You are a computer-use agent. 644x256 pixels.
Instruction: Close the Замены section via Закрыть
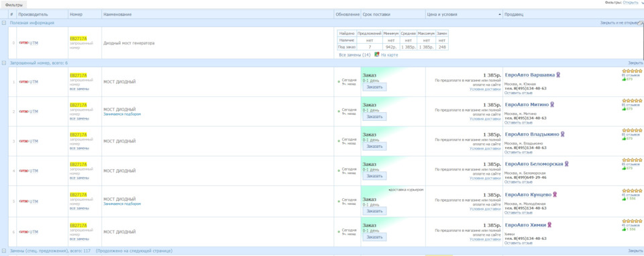tap(635, 251)
